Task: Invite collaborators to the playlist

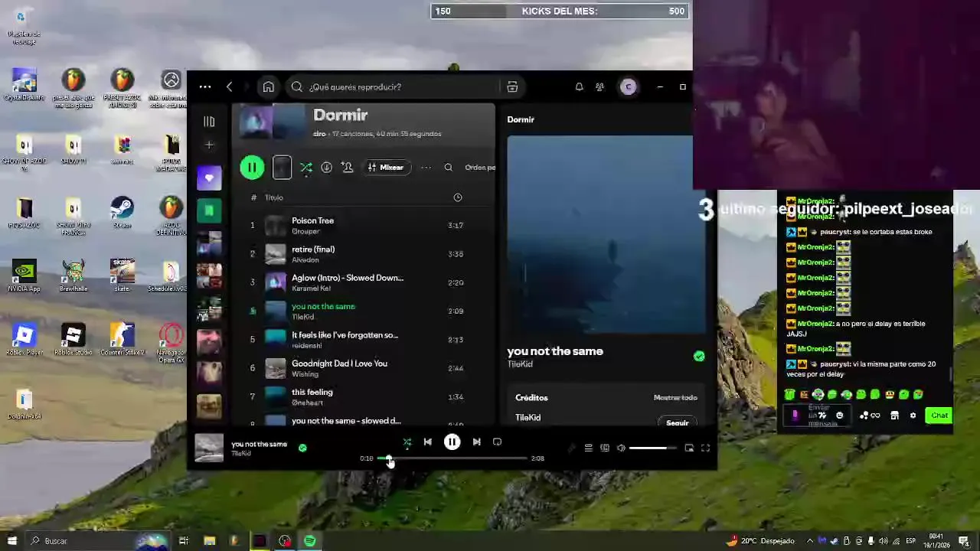Action: click(x=348, y=167)
